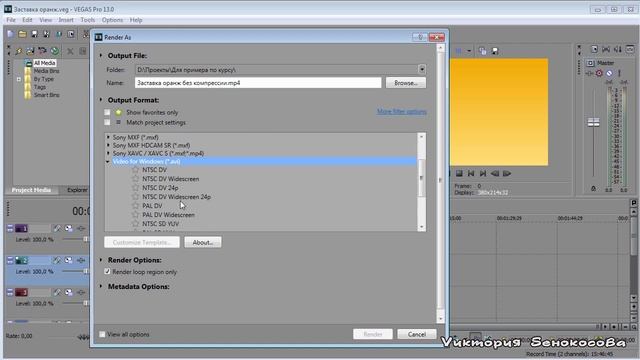
Task: Collapse Video for Windows (*.avi) format
Action: 108,162
